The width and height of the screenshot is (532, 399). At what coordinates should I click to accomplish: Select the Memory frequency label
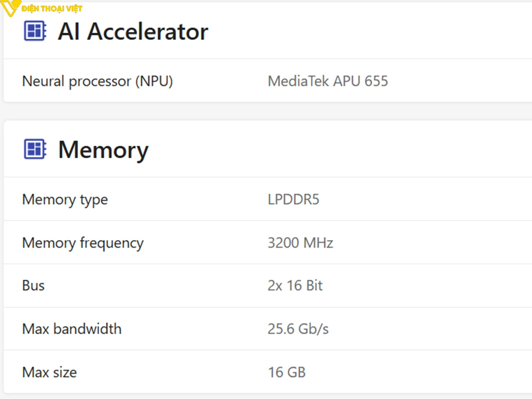coord(83,243)
